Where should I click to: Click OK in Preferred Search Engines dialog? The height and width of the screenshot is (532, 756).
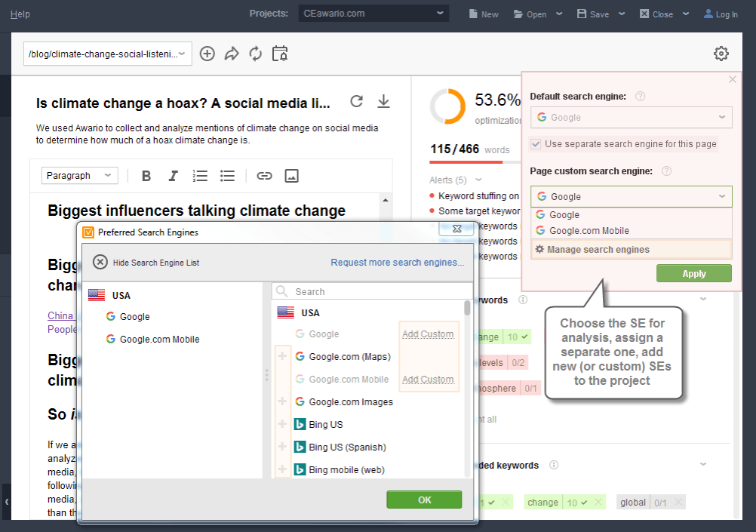[424, 500]
